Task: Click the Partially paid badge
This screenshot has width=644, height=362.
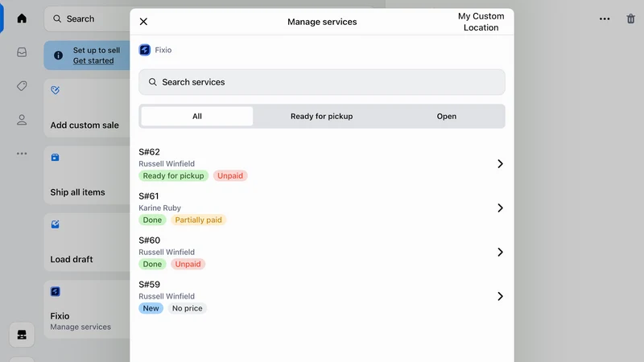Action: point(198,220)
